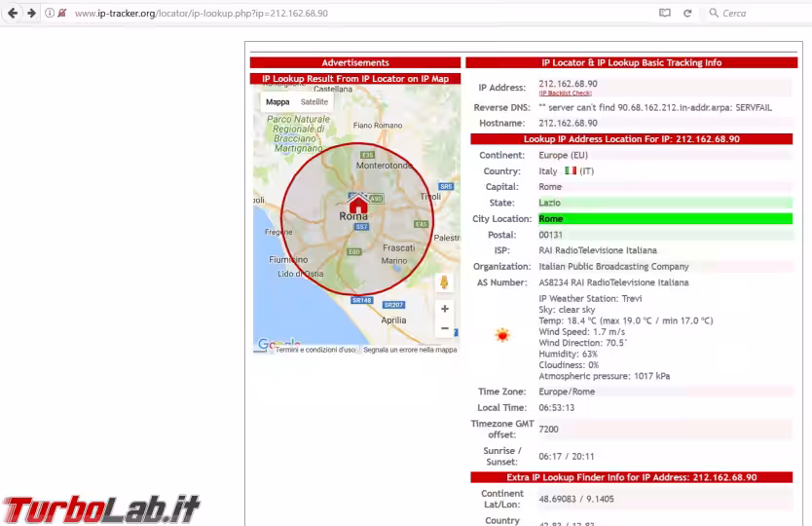Click the GMT offset value 7200
Screen dimensions: 812x526
[548, 430]
